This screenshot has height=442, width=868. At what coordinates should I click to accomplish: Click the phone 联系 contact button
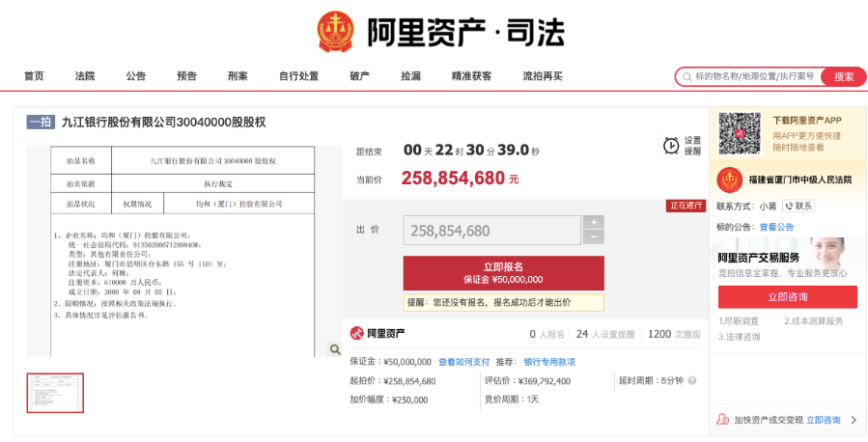798,207
